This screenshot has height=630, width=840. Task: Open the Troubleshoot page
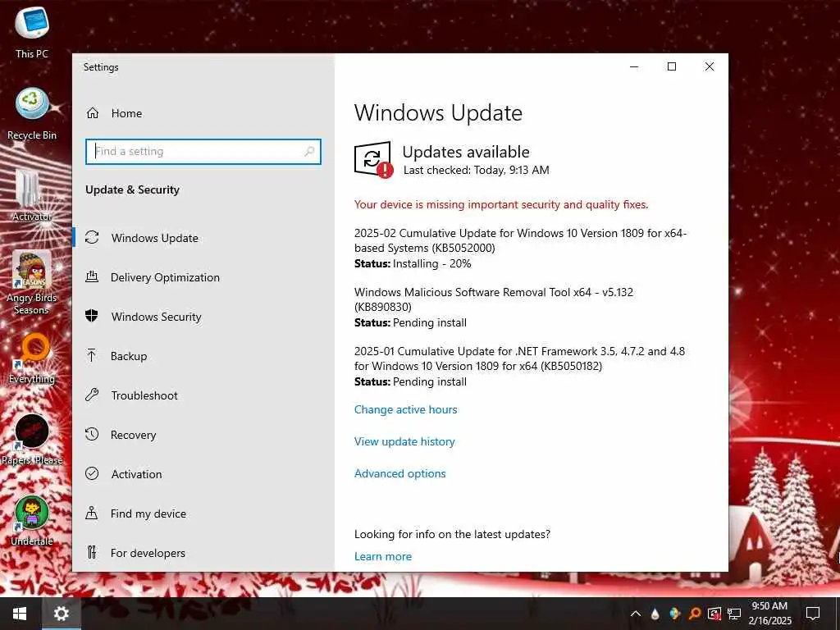click(203, 395)
